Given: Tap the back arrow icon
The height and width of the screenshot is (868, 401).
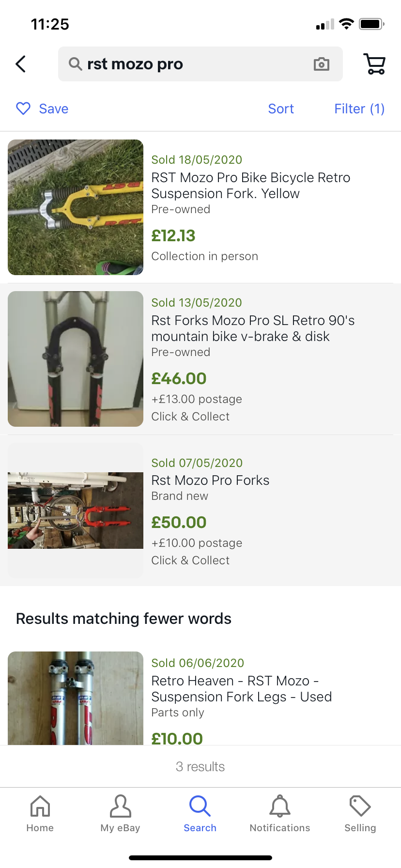Looking at the screenshot, I should pyautogui.click(x=21, y=64).
